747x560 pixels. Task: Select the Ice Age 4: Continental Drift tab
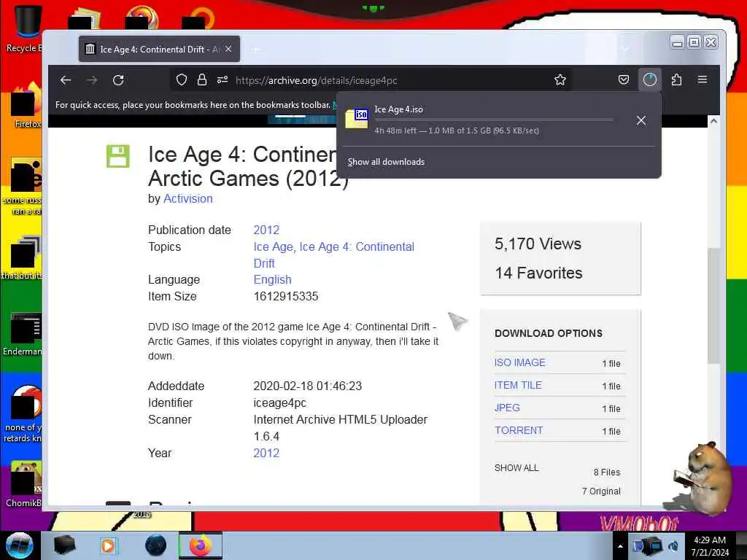(x=159, y=49)
